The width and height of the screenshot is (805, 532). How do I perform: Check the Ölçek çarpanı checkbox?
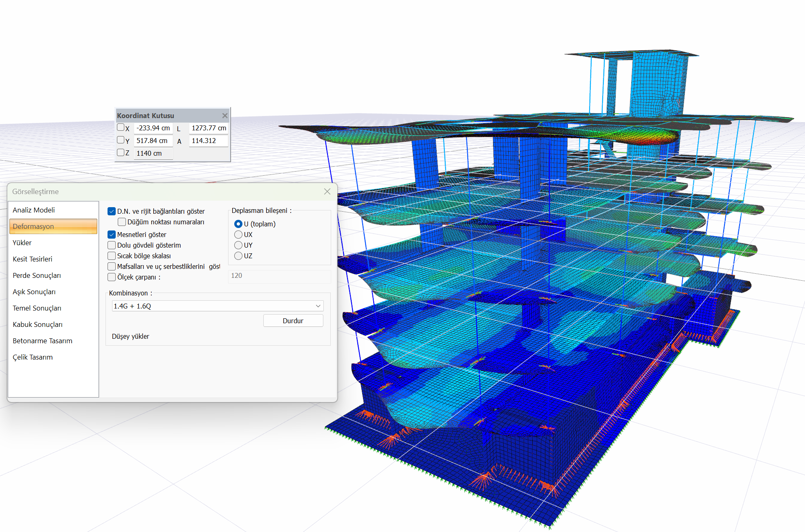click(x=112, y=277)
